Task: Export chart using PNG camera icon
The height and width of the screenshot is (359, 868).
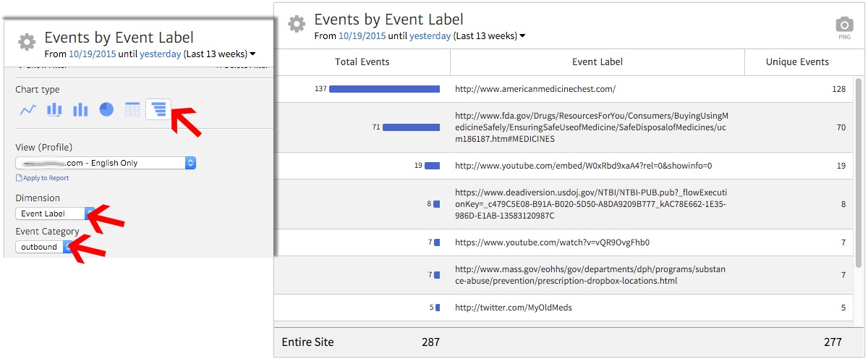Action: coord(844,25)
